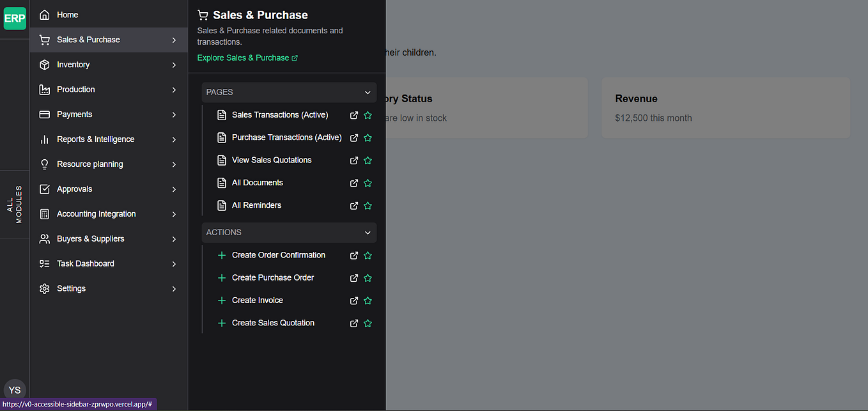
Task: Click the Settings gear icon in sidebar
Action: coord(44,289)
